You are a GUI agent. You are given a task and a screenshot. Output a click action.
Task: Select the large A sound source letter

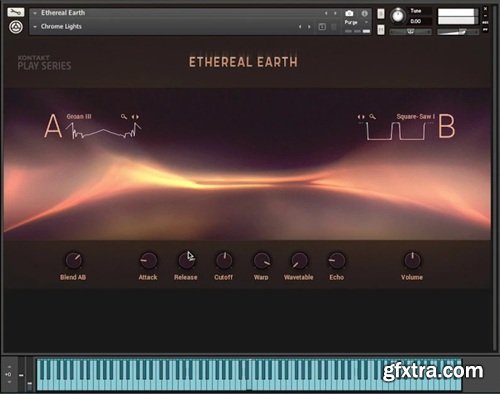(53, 126)
